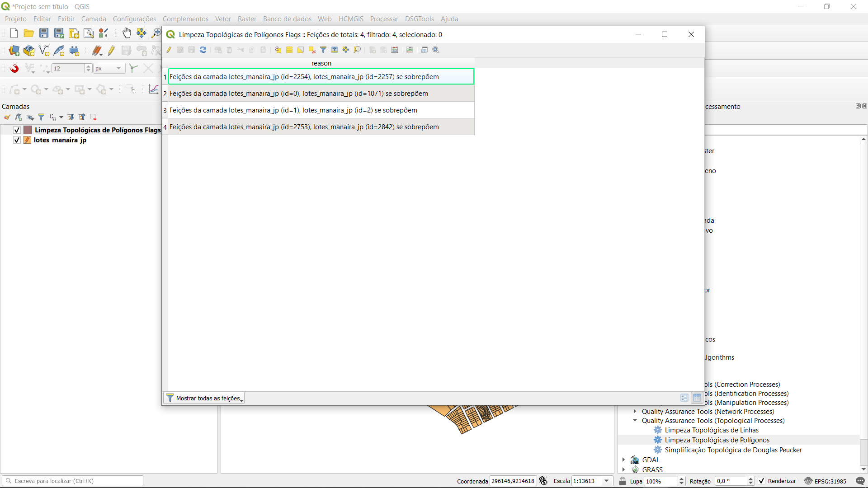Expand the GDAL provider in toolbox

(x=623, y=460)
